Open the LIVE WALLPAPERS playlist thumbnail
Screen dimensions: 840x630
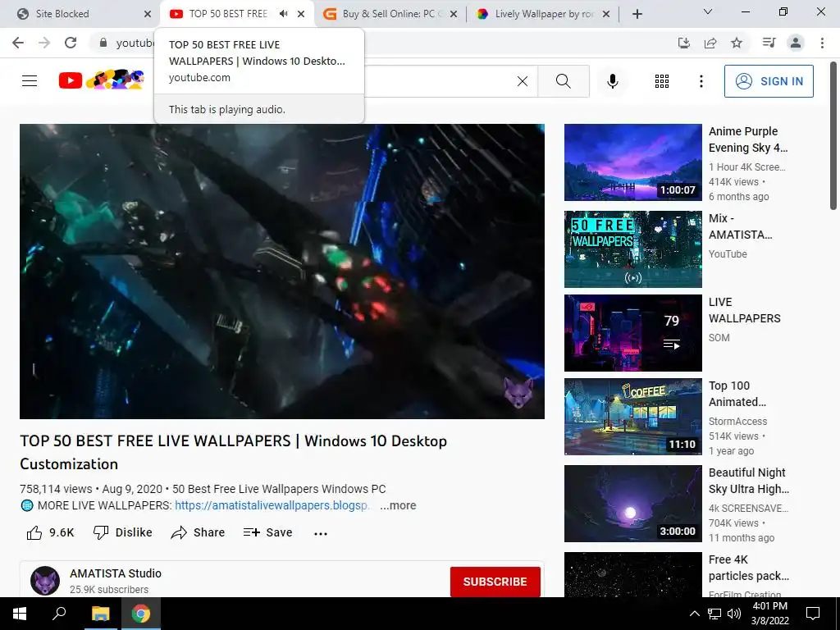[x=632, y=333]
